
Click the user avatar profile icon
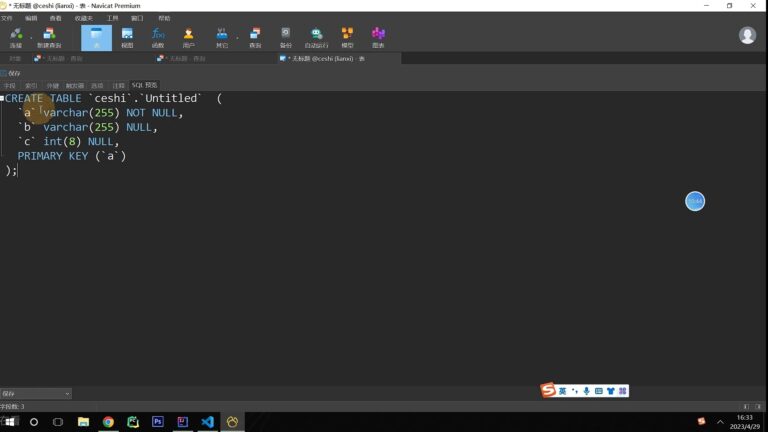pos(747,35)
